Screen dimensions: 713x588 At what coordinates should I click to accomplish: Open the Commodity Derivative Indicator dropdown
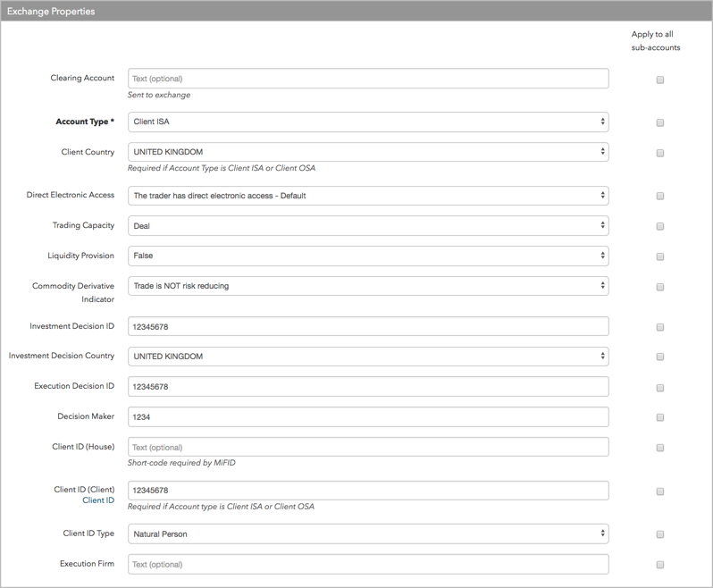pos(368,286)
